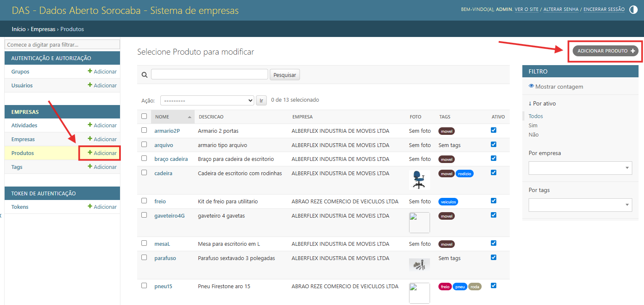Click the plus icon beside Tokens

click(90, 207)
